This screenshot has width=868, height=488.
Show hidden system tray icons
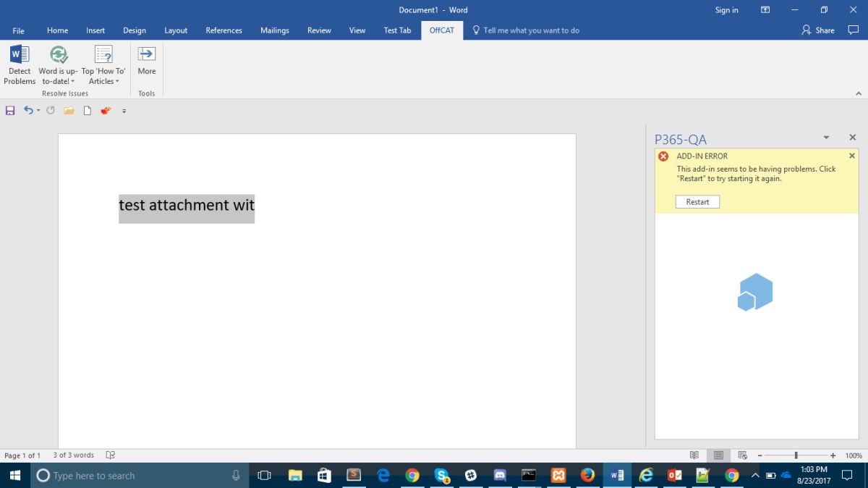click(755, 476)
